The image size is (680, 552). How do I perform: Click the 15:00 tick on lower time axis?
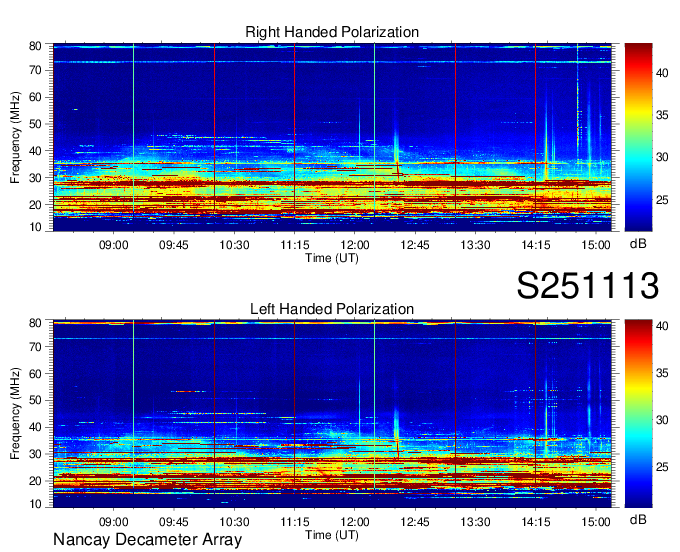[596, 520]
